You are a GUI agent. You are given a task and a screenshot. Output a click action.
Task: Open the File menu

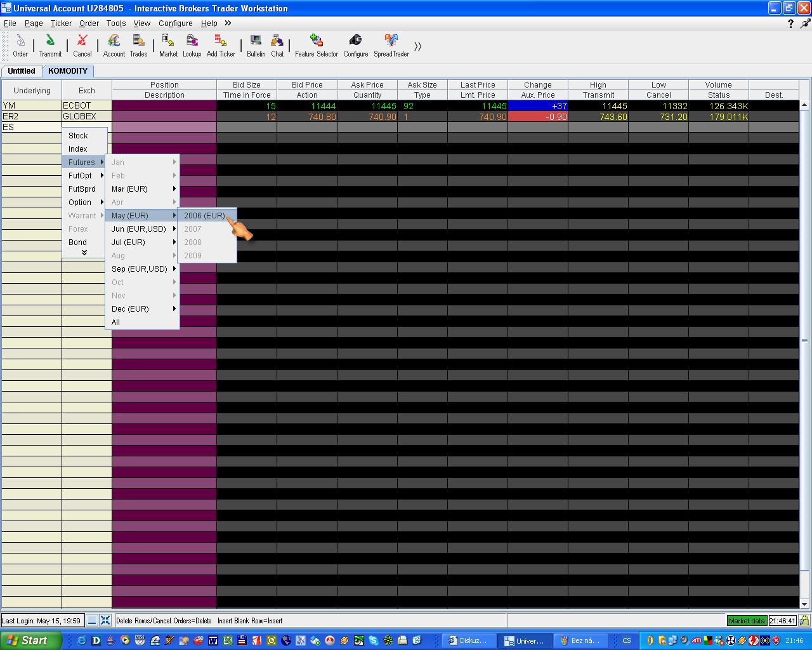tap(10, 23)
